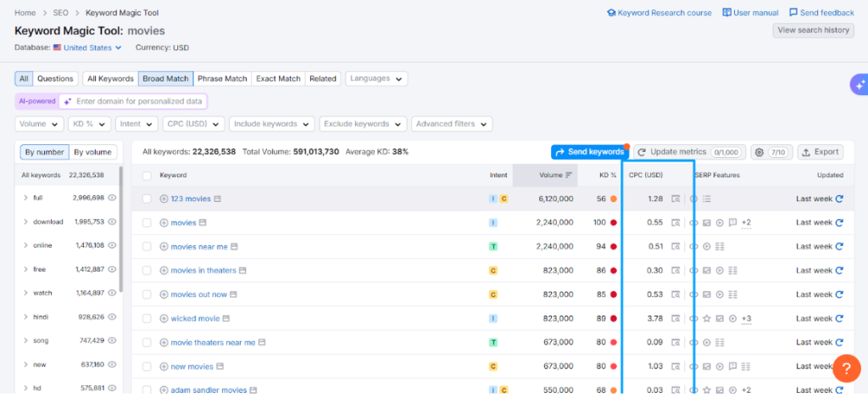Click SERP snapshot icon in movies near me row
868x398 pixels.
click(676, 247)
